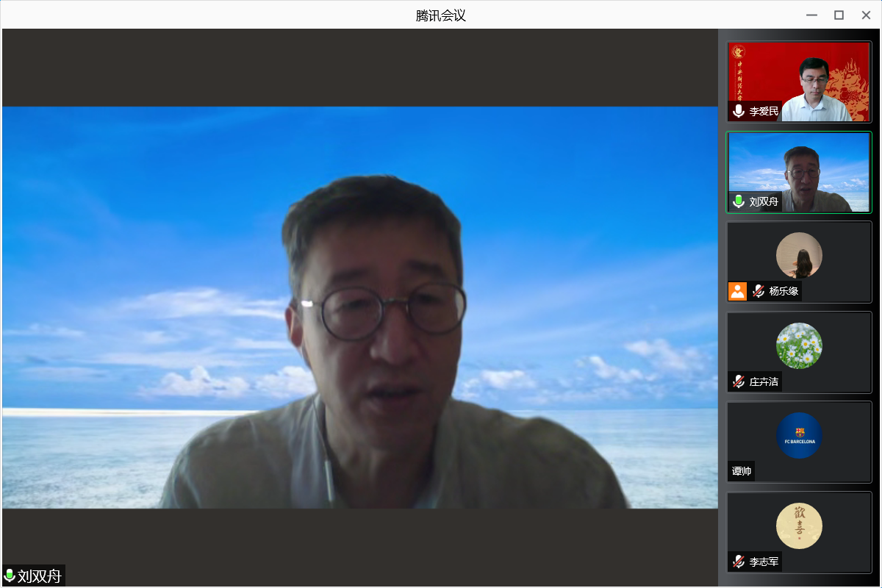Click the 李志军 name label
This screenshot has width=882, height=588.
point(764,562)
